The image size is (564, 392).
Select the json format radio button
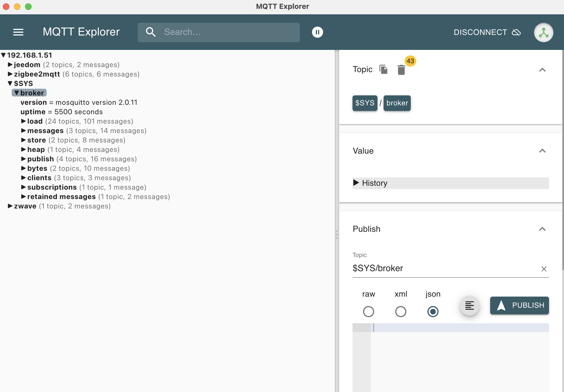(433, 311)
